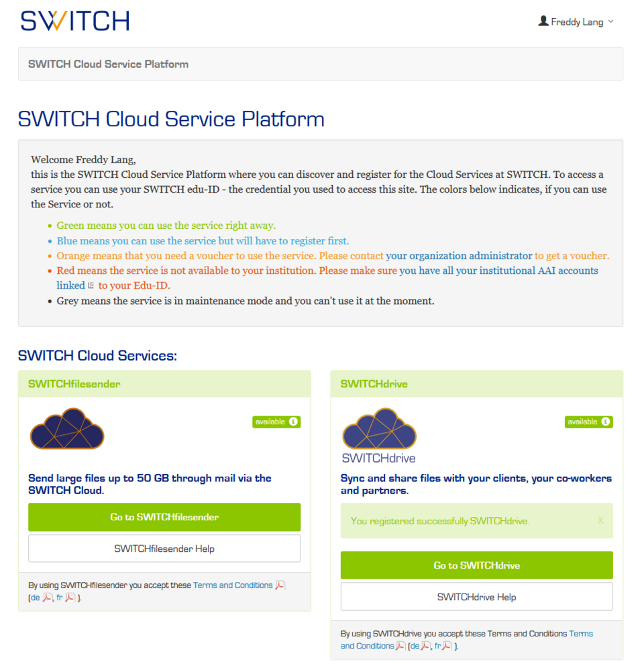Image resolution: width=644 pixels, height=670 pixels.
Task: Expand the Freddy Lang account dropdown chevron
Action: [x=610, y=21]
